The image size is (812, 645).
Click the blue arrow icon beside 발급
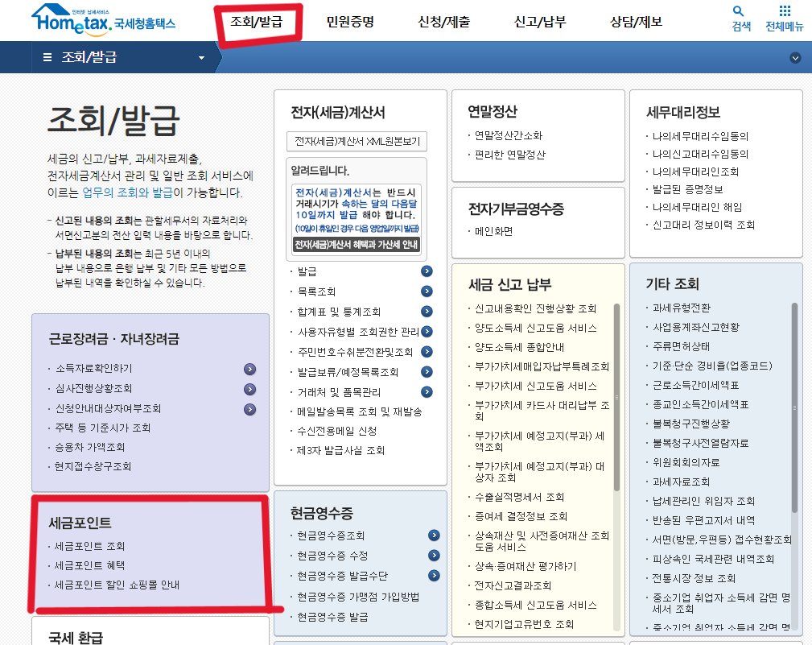[x=427, y=271]
